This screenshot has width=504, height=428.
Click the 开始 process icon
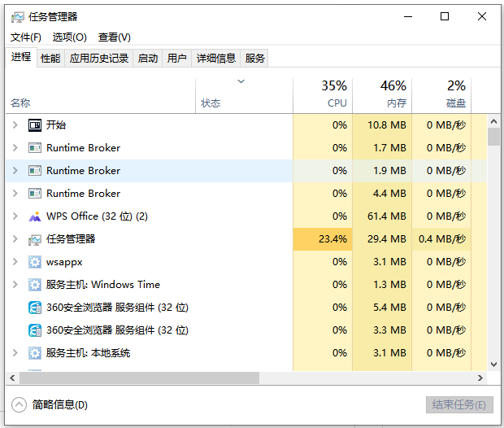pyautogui.click(x=35, y=125)
